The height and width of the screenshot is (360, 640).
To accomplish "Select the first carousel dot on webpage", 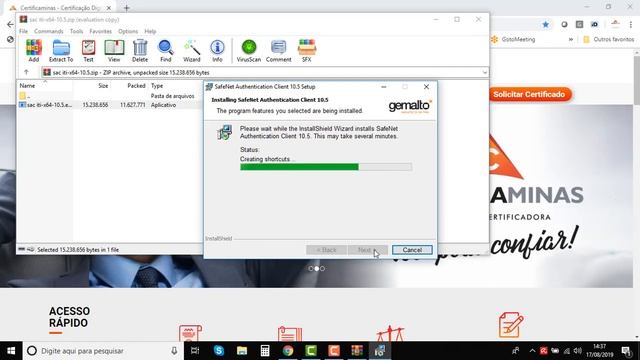I will [311, 269].
